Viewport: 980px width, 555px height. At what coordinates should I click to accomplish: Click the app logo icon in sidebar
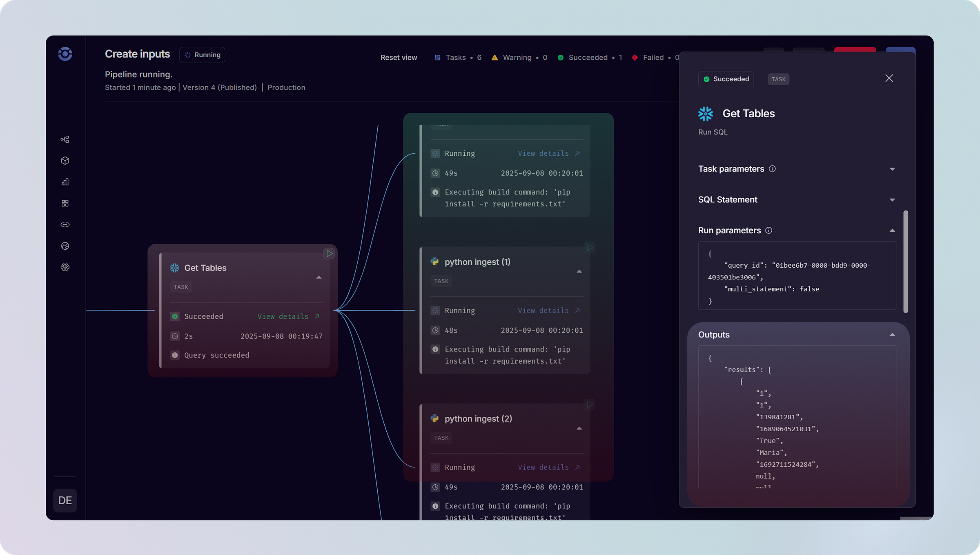(x=65, y=54)
